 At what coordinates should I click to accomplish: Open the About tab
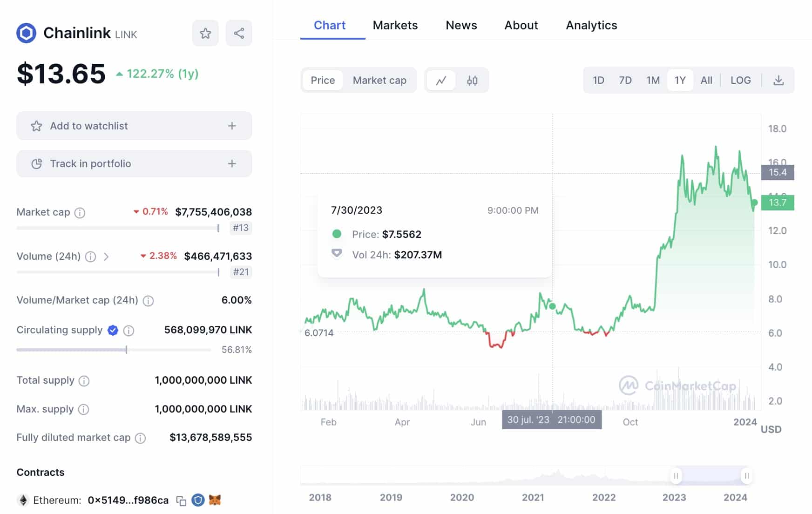tap(521, 25)
